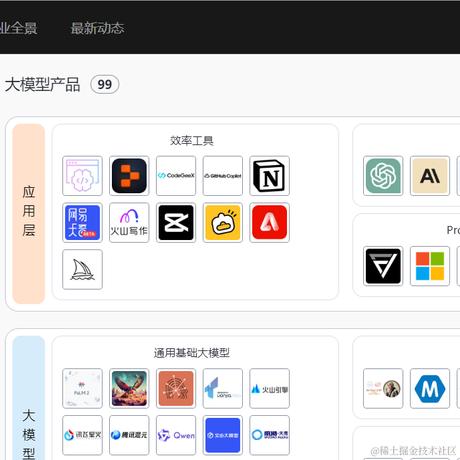Open the blue 文心大模型 tile
460x460 pixels.
point(223,435)
